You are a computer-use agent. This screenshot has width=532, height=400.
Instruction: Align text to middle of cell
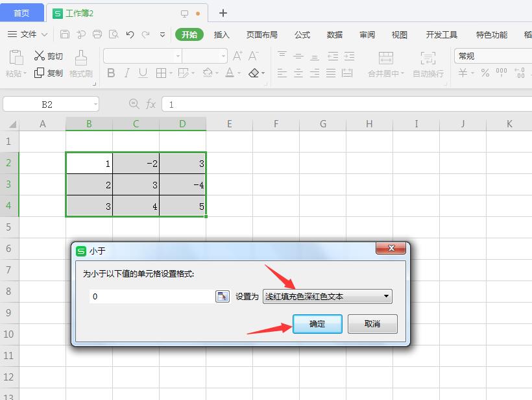coord(298,56)
